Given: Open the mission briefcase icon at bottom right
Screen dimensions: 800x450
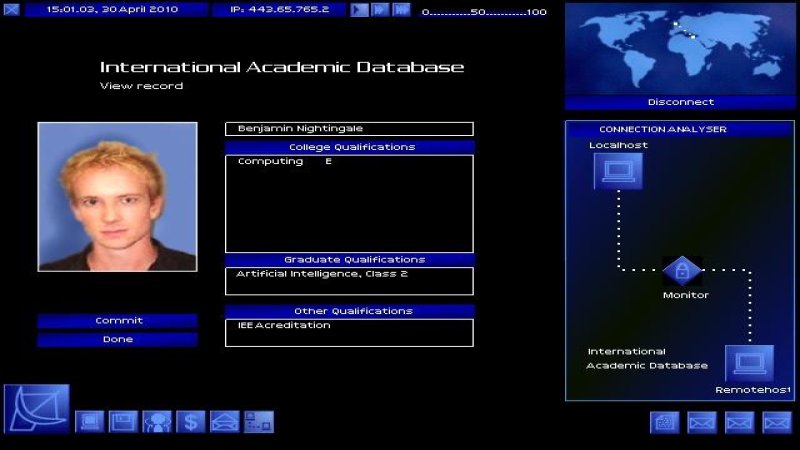Looking at the screenshot, I should (665, 423).
